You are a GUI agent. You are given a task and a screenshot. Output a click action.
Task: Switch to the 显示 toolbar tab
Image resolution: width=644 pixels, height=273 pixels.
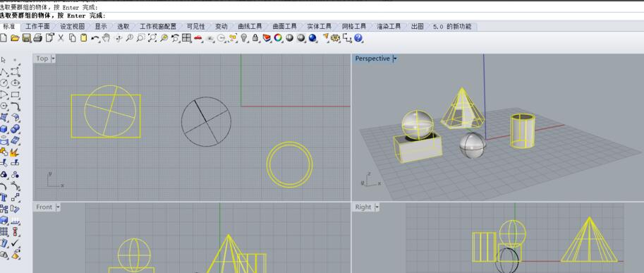click(x=101, y=26)
